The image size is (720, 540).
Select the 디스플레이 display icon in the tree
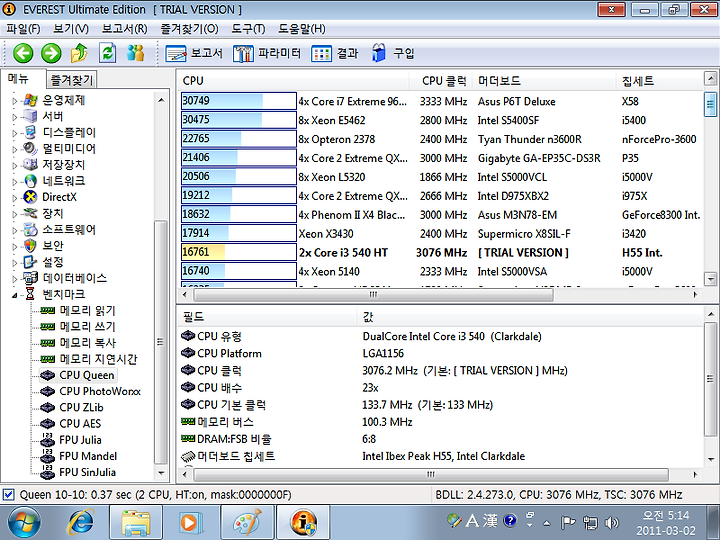click(x=30, y=132)
